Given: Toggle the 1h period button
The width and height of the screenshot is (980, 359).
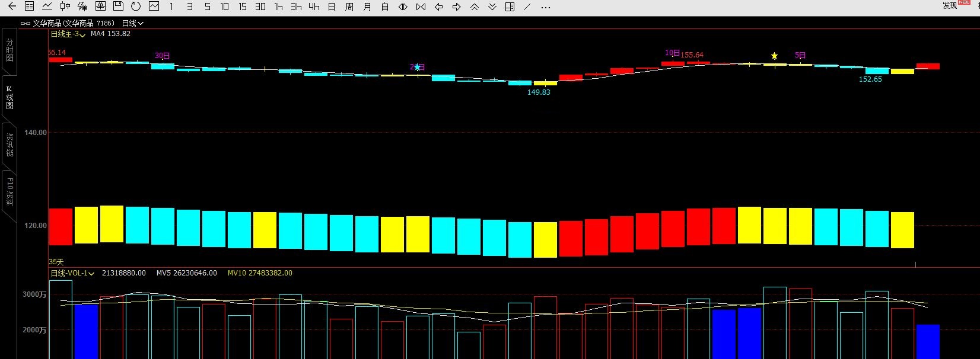Looking at the screenshot, I should [278, 7].
